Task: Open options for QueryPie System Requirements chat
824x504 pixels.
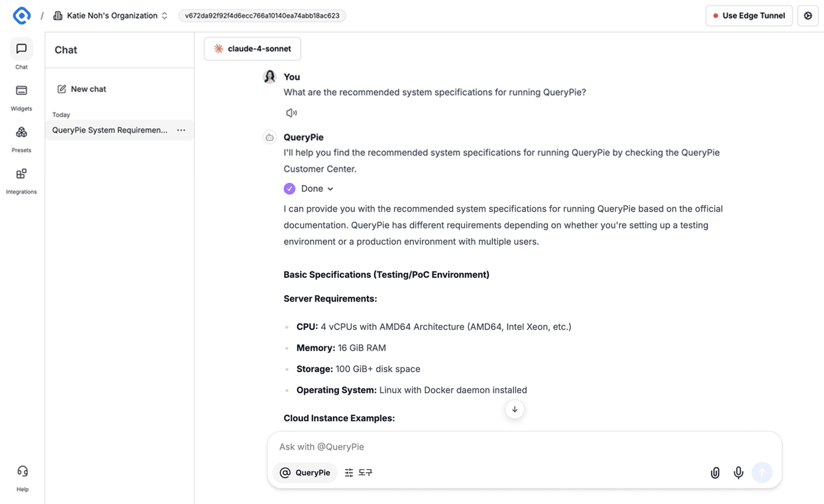Action: (181, 130)
